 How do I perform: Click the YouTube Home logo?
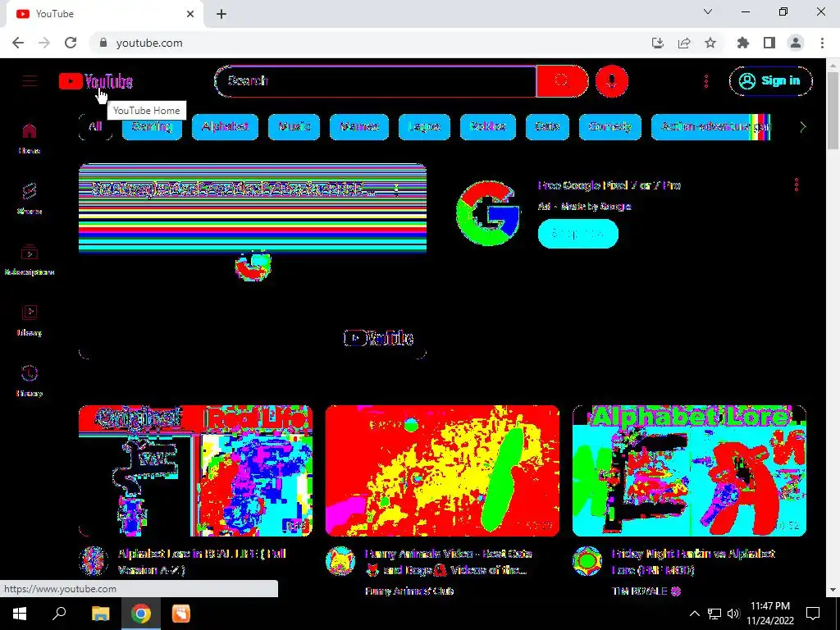96,81
